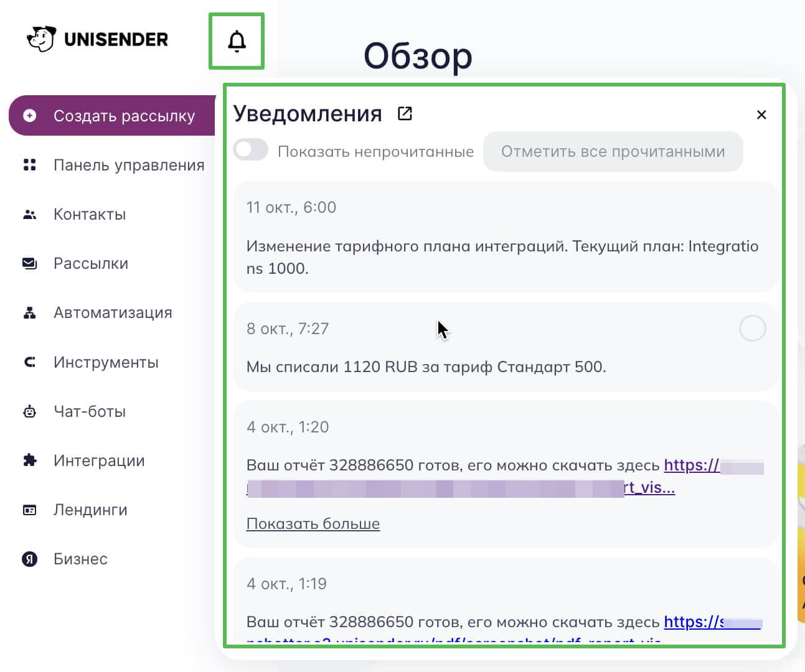Open Инструменты section
Viewport: 805px width, 672px height.
tap(106, 362)
